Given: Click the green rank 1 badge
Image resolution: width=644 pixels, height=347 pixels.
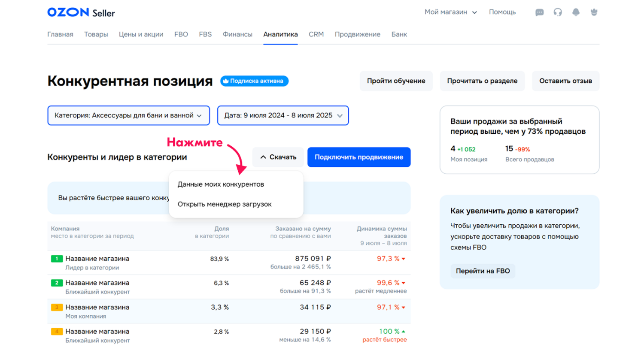Looking at the screenshot, I should click(57, 259).
